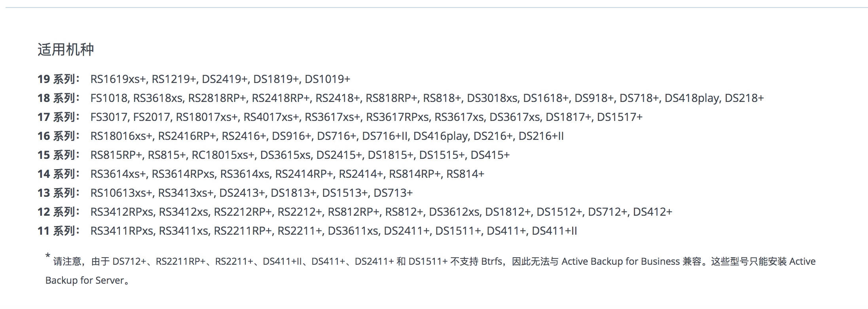The width and height of the screenshot is (868, 309).
Task: Click RS814+ in the 14 series row
Action: [x=465, y=174]
